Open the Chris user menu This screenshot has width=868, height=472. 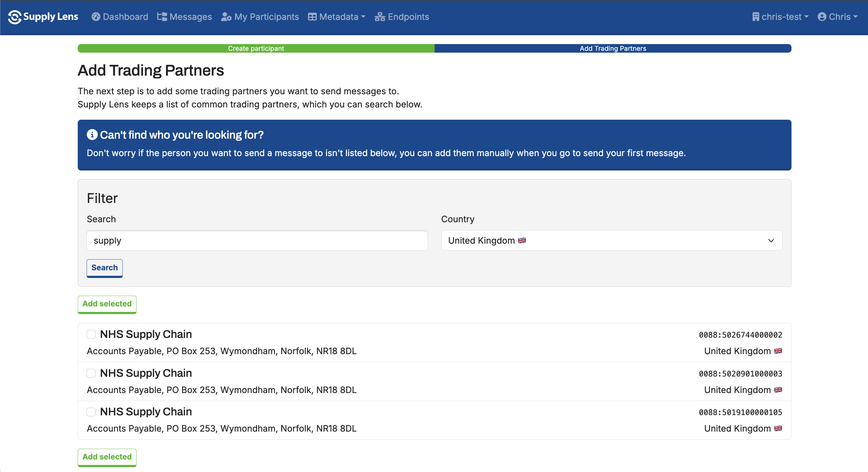pyautogui.click(x=838, y=17)
